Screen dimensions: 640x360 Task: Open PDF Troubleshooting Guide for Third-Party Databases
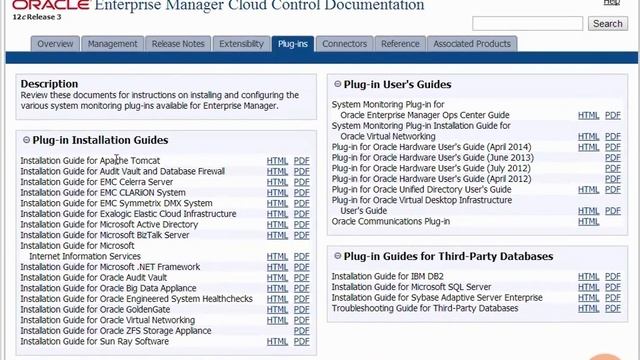click(x=613, y=309)
